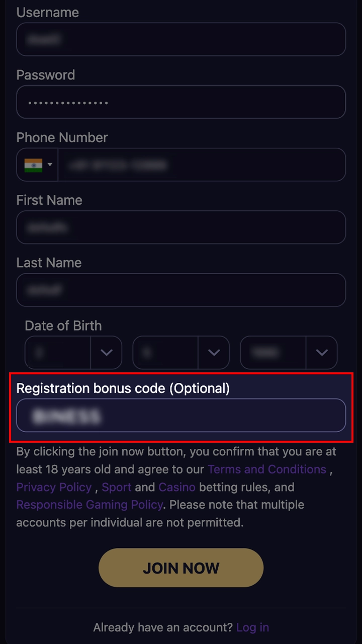Click the Sport betting rules link

(116, 487)
